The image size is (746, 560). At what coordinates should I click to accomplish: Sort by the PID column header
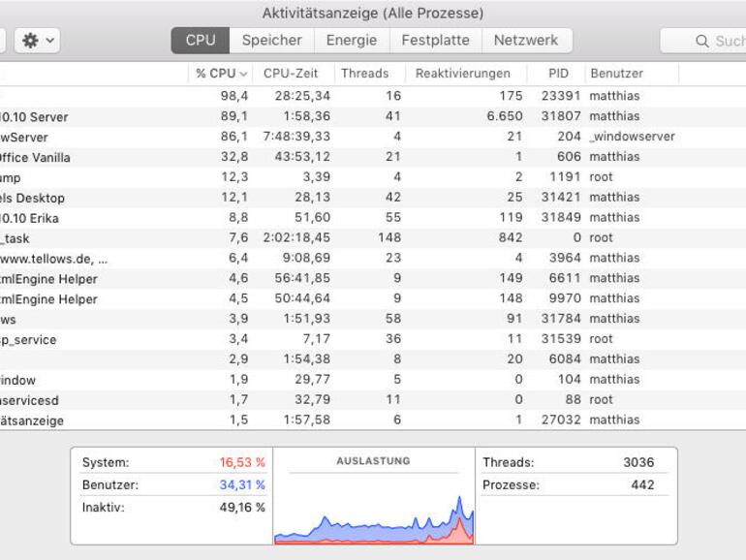click(558, 74)
